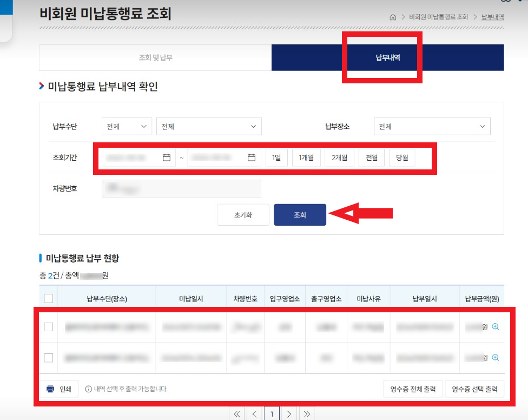Open the 납부수단 dropdown set to 전체
The width and height of the screenshot is (528, 420).
(x=127, y=126)
